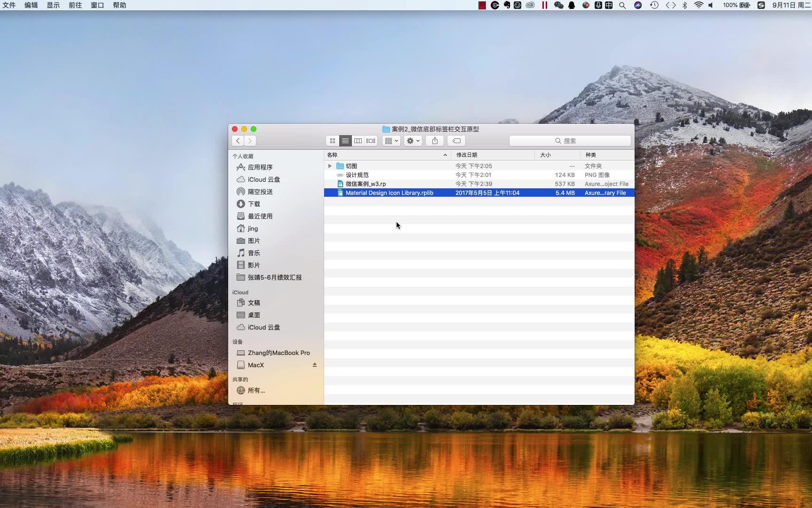The width and height of the screenshot is (812, 508).
Task: Select the 切图 folder row
Action: coord(479,166)
